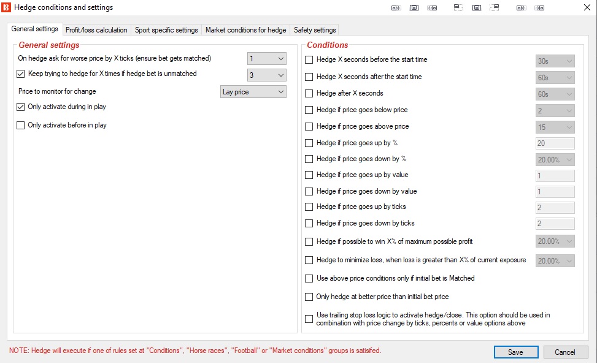Click the Cancel button
Viewport: 597px width, 364px height.
tap(565, 352)
